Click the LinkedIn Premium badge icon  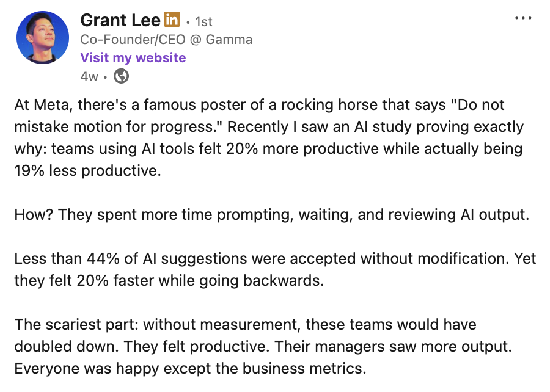[x=172, y=20]
